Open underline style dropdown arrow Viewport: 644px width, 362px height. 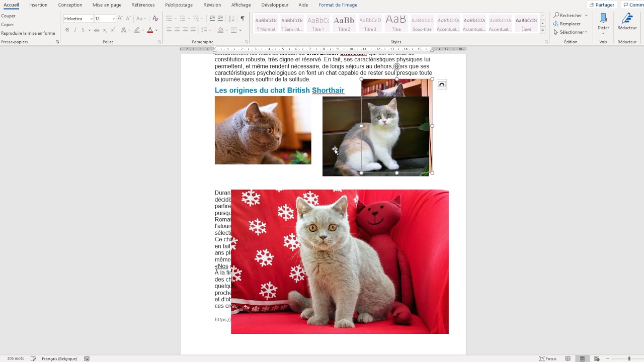tap(89, 30)
